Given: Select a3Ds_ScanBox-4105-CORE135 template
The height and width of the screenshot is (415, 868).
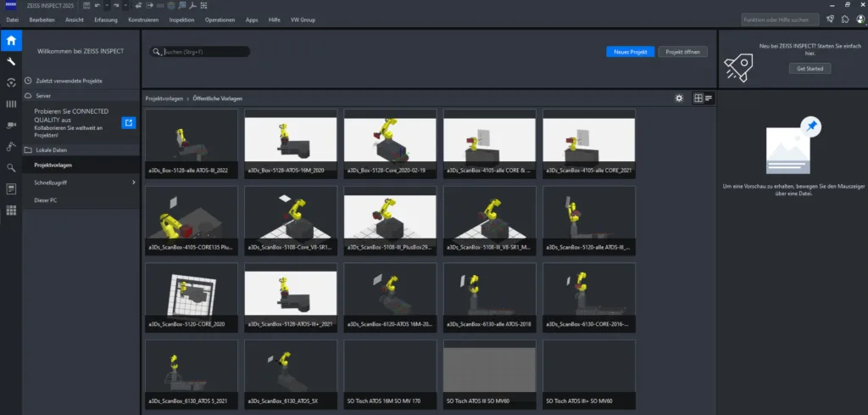Looking at the screenshot, I should [x=192, y=221].
